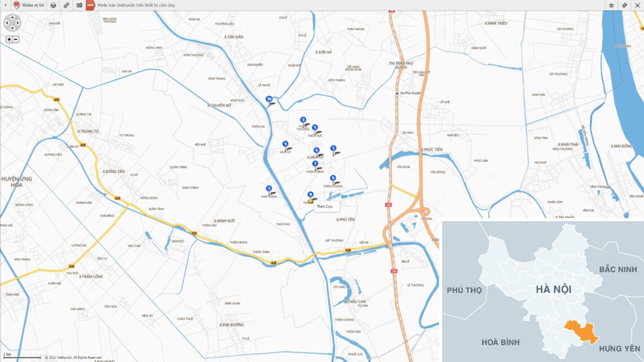This screenshot has width=644, height=362.
Task: Click X.MINH ĐỨC commune label
Action: point(225,221)
